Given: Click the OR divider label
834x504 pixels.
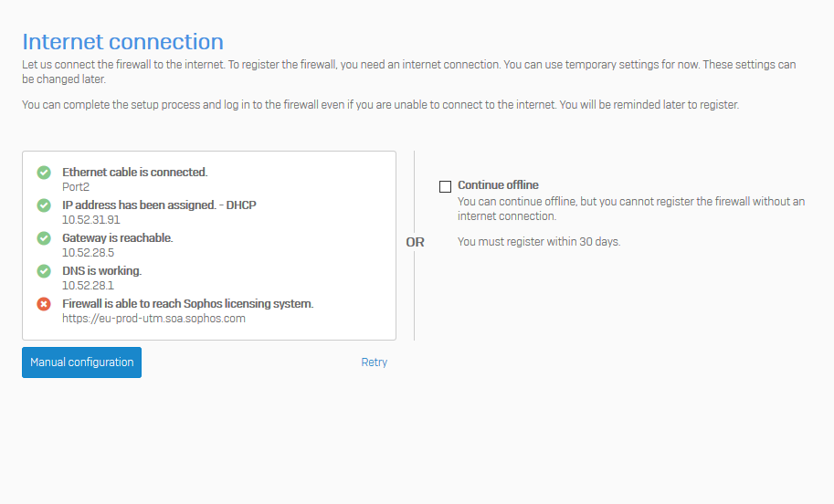Looking at the screenshot, I should tap(415, 243).
